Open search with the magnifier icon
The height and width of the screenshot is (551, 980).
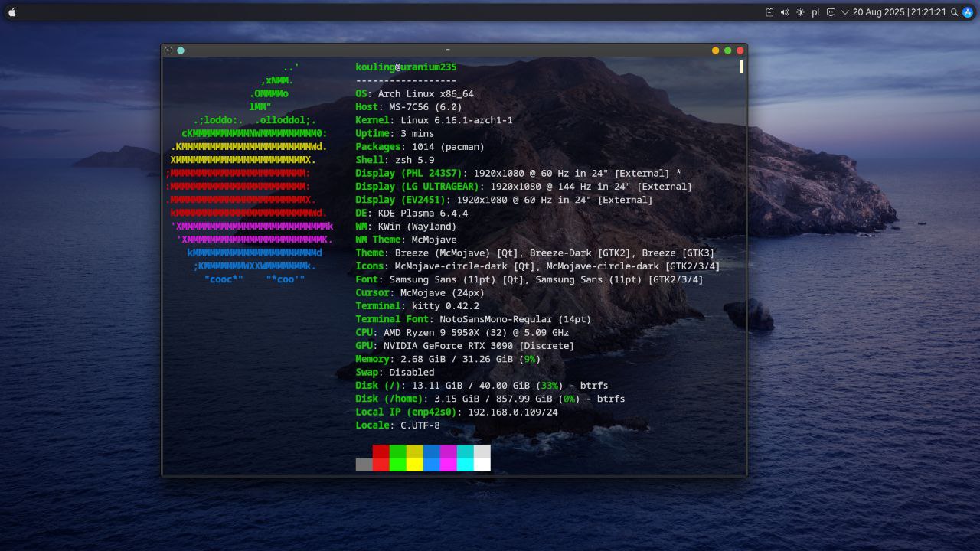(x=954, y=12)
